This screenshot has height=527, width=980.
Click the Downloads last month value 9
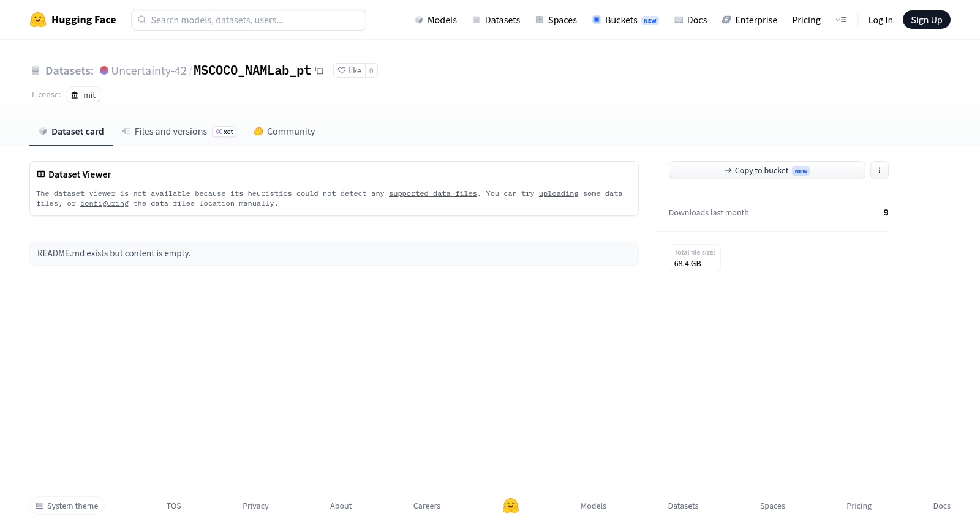click(886, 212)
